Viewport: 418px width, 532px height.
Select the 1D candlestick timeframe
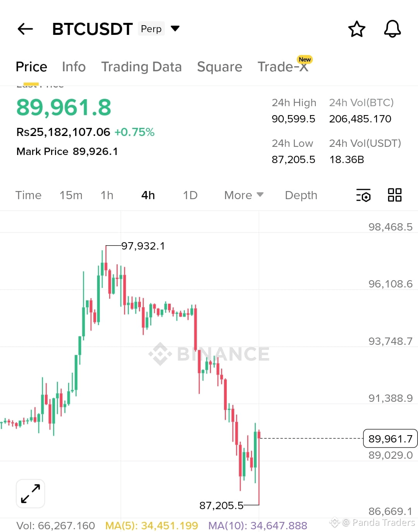click(190, 195)
